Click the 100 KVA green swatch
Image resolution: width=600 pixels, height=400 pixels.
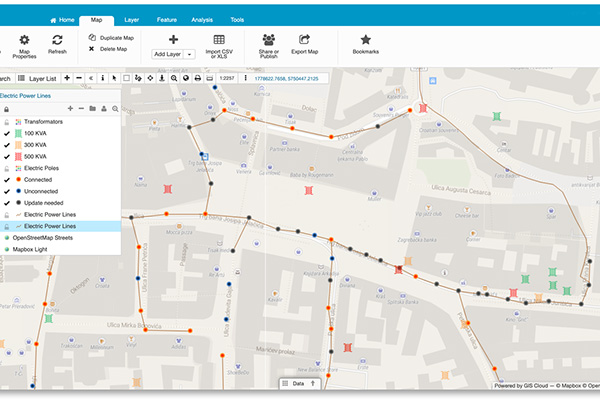(18, 134)
